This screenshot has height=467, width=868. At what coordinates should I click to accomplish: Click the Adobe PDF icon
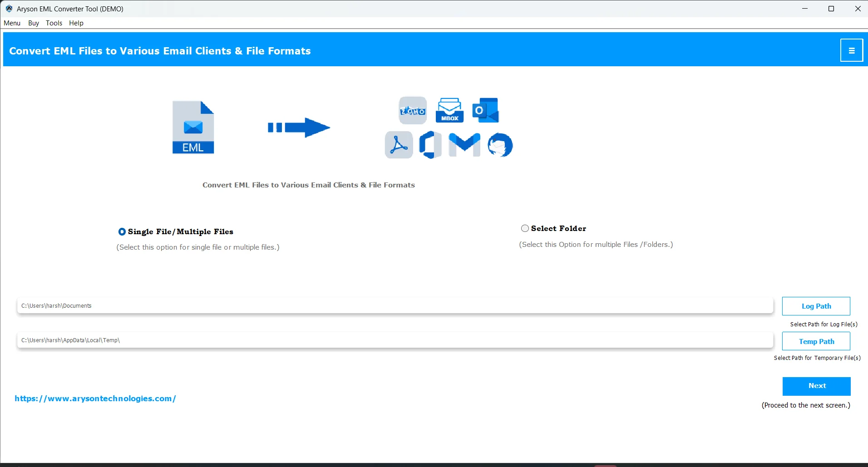tap(399, 145)
